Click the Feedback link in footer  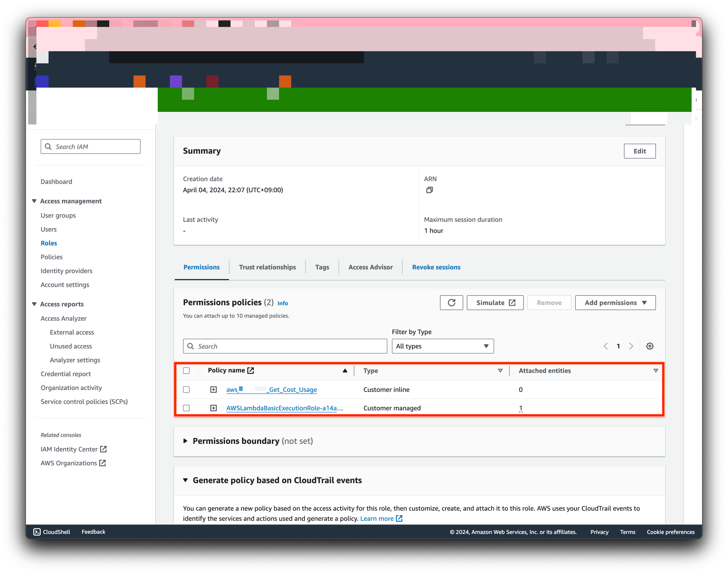(x=93, y=531)
